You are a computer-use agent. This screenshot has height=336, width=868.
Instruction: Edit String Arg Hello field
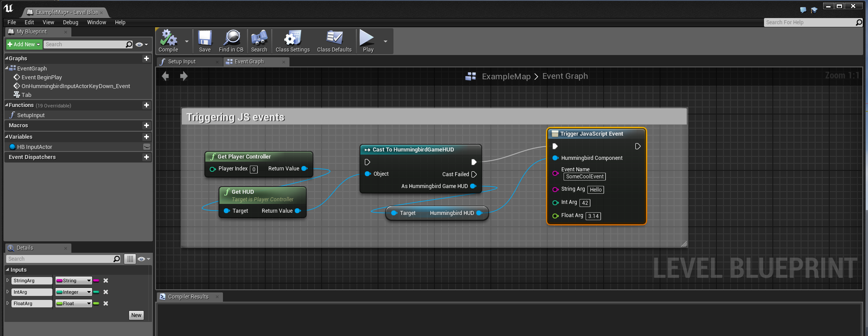596,190
